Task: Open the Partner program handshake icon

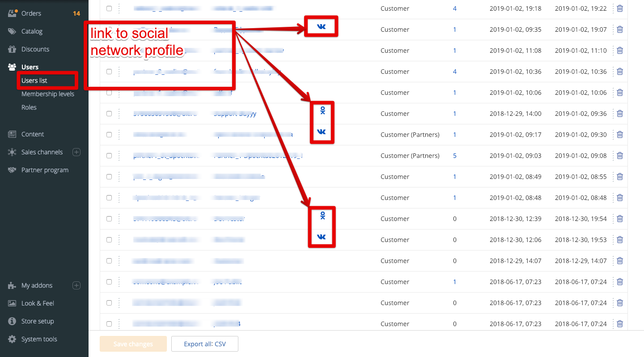Action: pyautogui.click(x=12, y=170)
